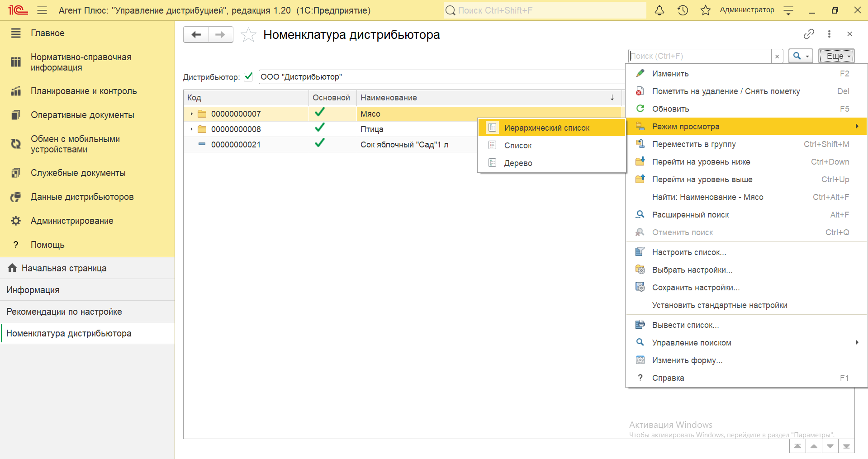
Task: Expand the Управление поиском submenu
Action: pyautogui.click(x=746, y=343)
